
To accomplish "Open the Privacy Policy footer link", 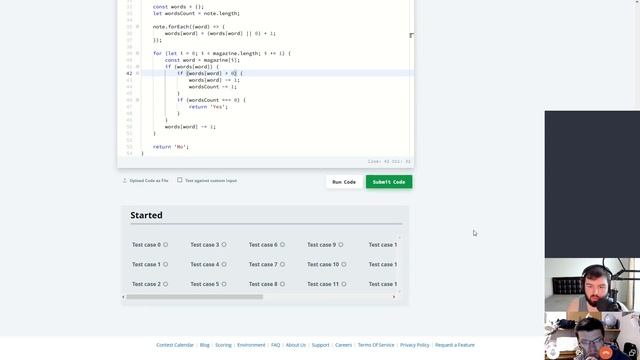I will pyautogui.click(x=414, y=345).
